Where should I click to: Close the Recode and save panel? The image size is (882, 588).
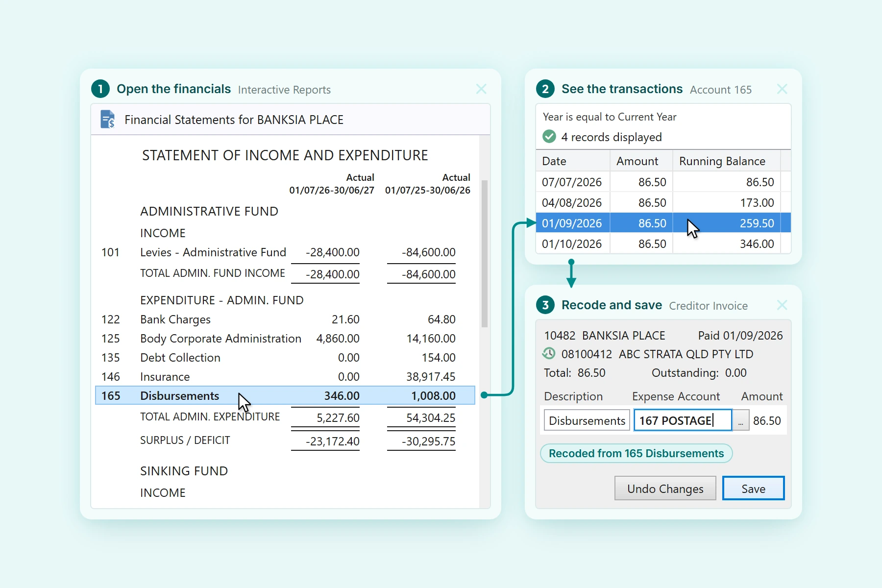click(782, 305)
